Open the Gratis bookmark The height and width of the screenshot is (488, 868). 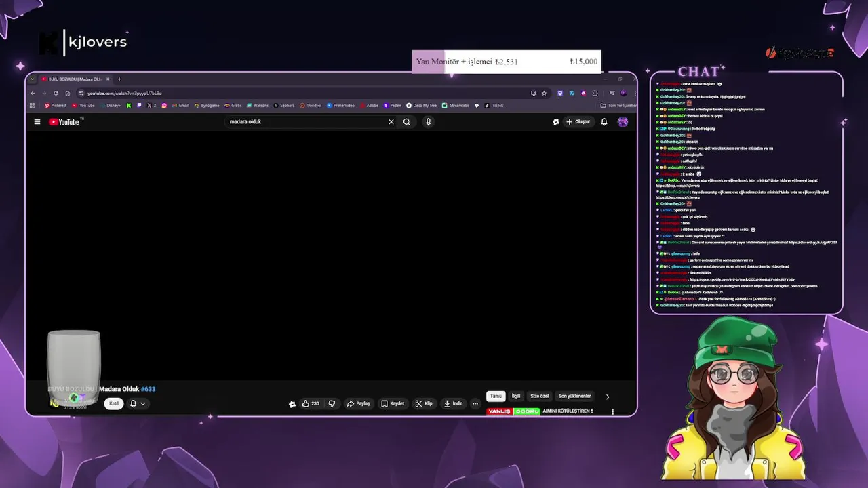tap(233, 106)
